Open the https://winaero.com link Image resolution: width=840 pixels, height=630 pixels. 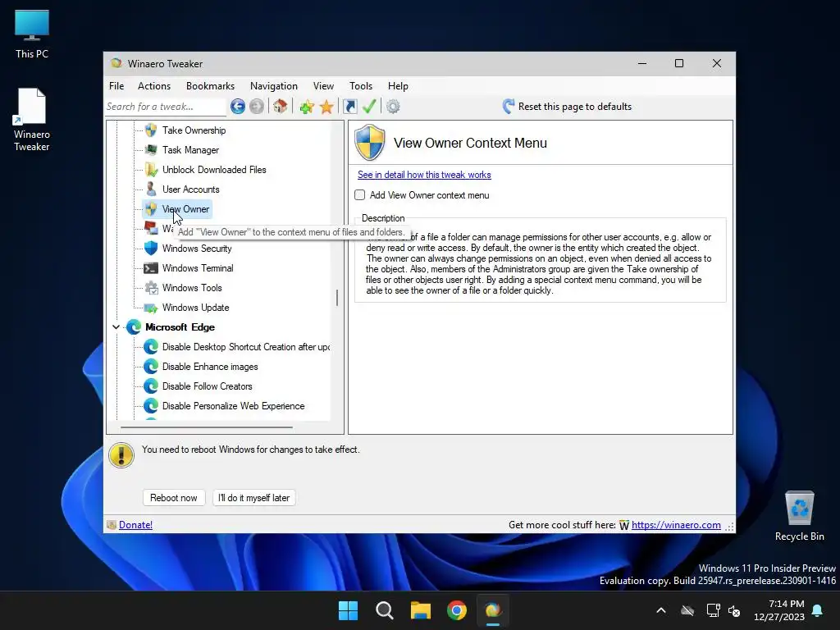(x=676, y=525)
